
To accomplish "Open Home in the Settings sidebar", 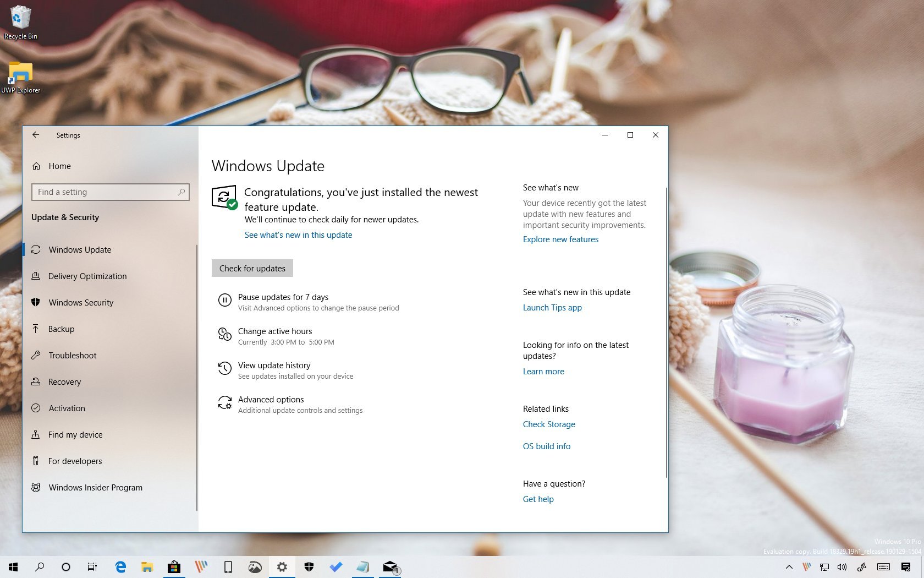I will (x=59, y=166).
